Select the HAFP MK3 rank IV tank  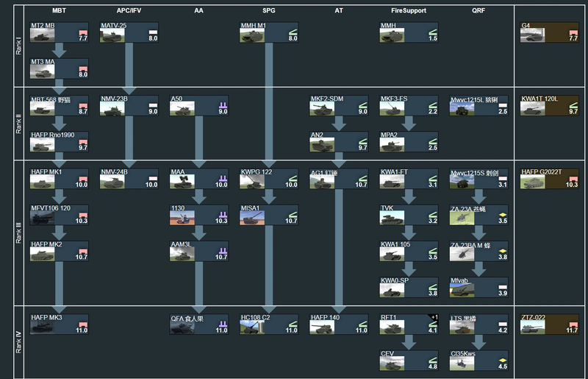(x=60, y=324)
